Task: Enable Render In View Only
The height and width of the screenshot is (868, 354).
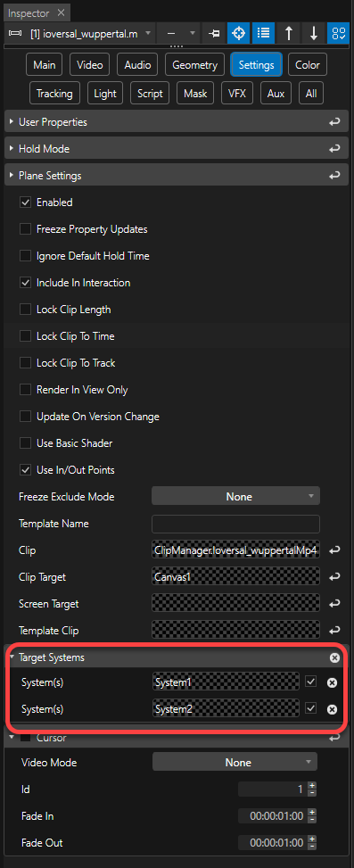Action: coord(26,390)
